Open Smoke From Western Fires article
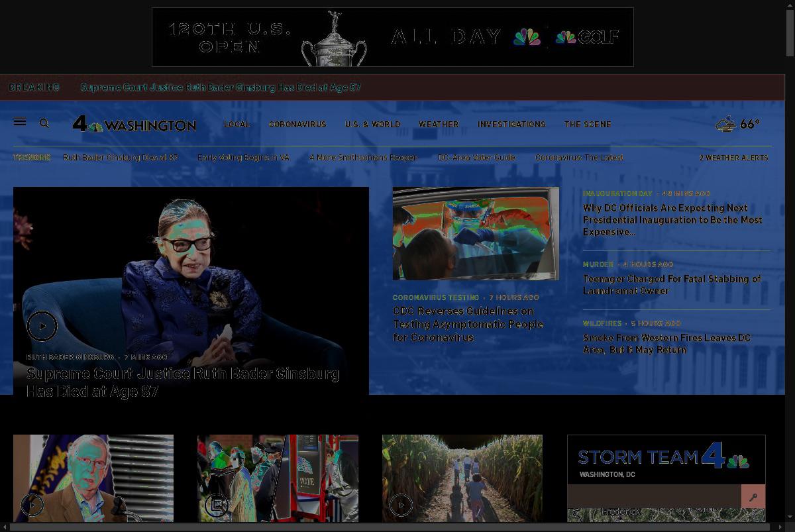 tap(666, 343)
